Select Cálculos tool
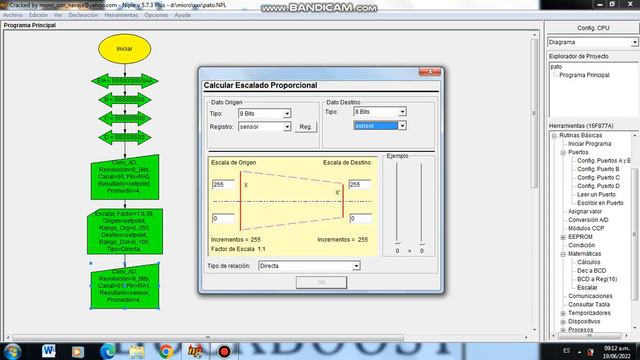 coord(589,262)
